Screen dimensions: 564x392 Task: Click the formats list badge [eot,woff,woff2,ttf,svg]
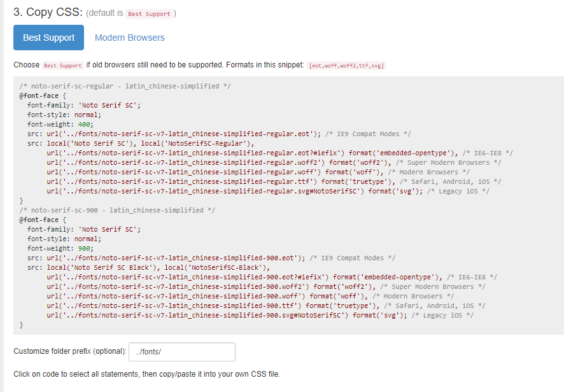click(347, 66)
